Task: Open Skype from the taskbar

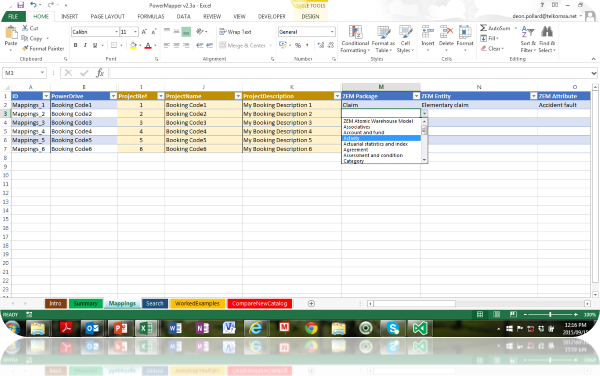Action: pos(393,328)
